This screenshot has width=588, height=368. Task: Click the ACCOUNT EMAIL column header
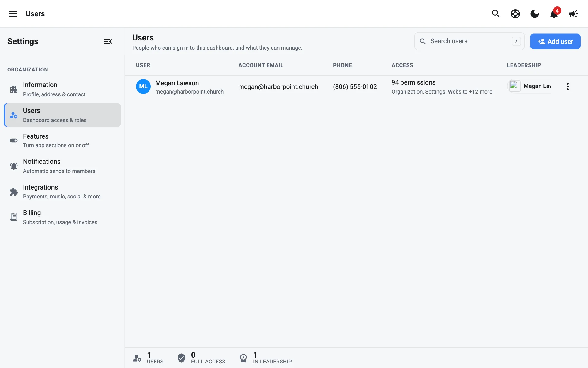tap(261, 65)
